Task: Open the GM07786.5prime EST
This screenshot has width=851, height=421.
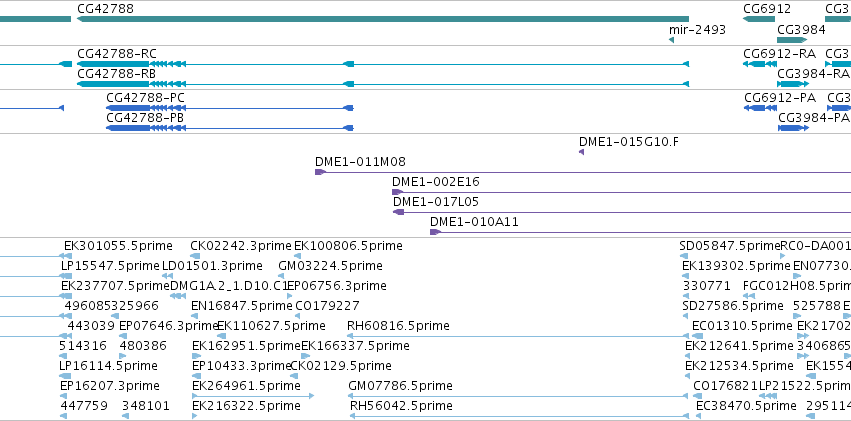Action: point(519,397)
